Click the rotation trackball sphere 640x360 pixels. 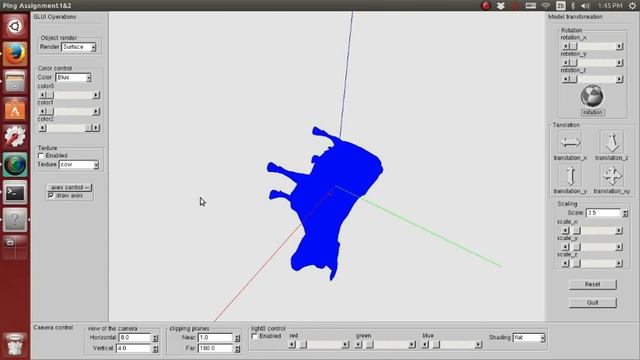click(x=592, y=96)
